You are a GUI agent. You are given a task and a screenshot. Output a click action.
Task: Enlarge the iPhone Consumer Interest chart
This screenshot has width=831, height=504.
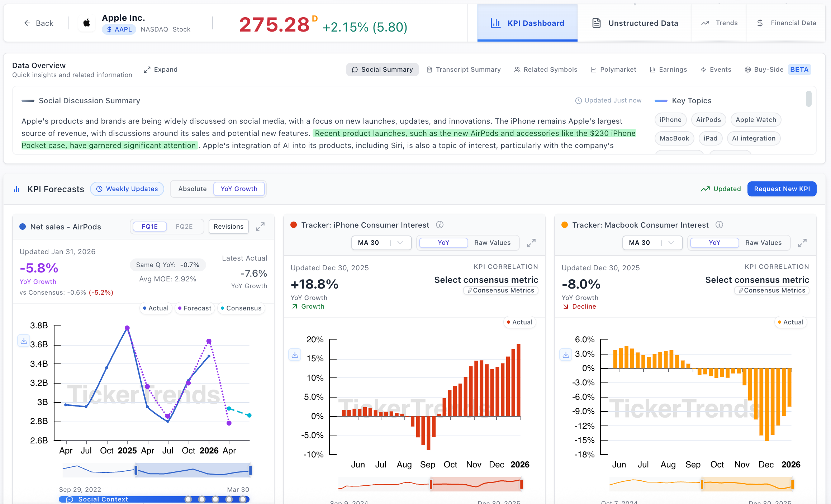531,243
